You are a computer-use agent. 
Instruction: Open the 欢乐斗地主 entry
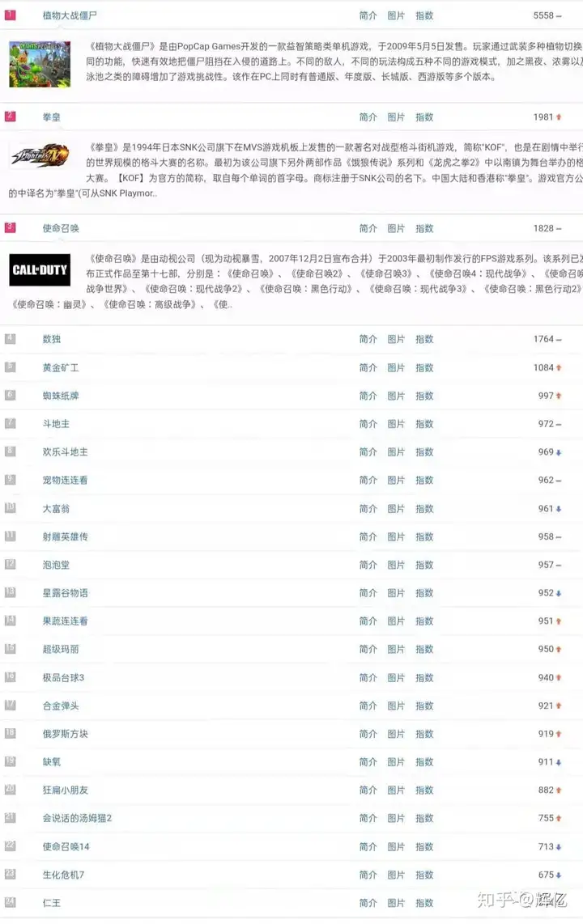point(65,452)
